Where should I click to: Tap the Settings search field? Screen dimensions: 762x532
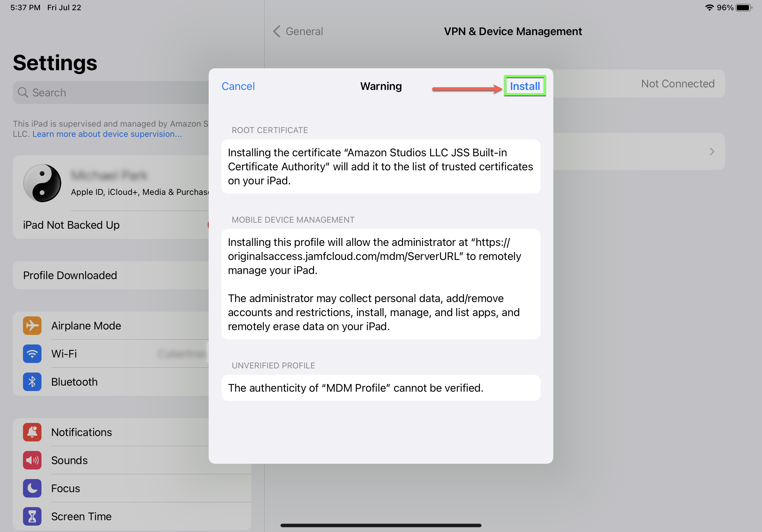pos(111,92)
